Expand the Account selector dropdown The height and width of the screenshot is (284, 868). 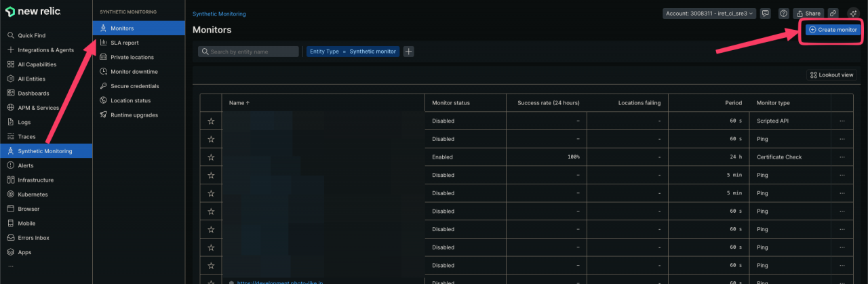point(709,14)
